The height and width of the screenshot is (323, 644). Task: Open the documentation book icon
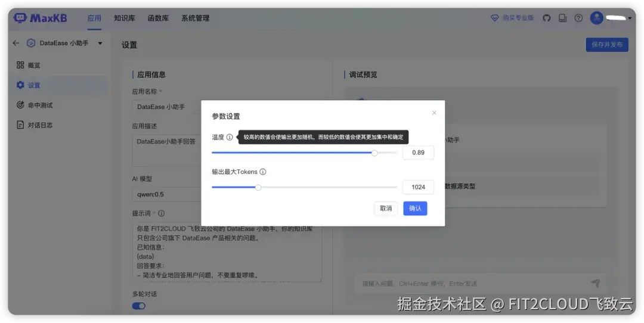(563, 18)
